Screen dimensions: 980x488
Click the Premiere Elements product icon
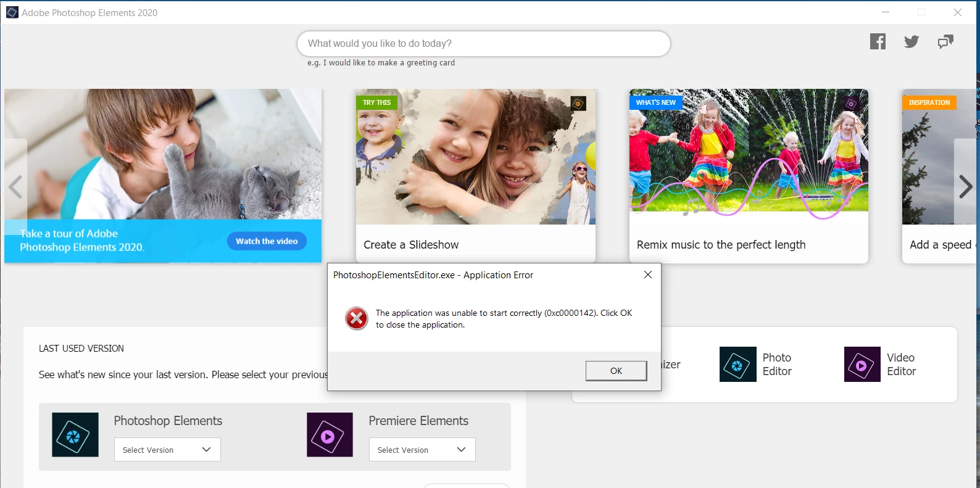click(330, 435)
